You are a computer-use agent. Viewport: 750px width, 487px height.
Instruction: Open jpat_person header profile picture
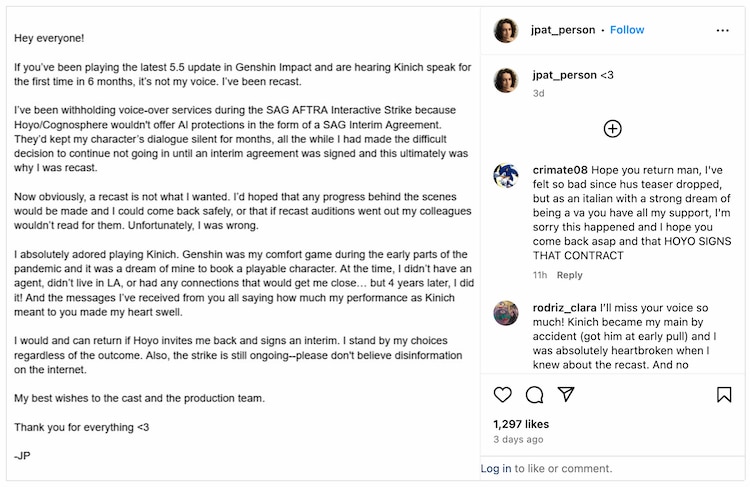506,31
